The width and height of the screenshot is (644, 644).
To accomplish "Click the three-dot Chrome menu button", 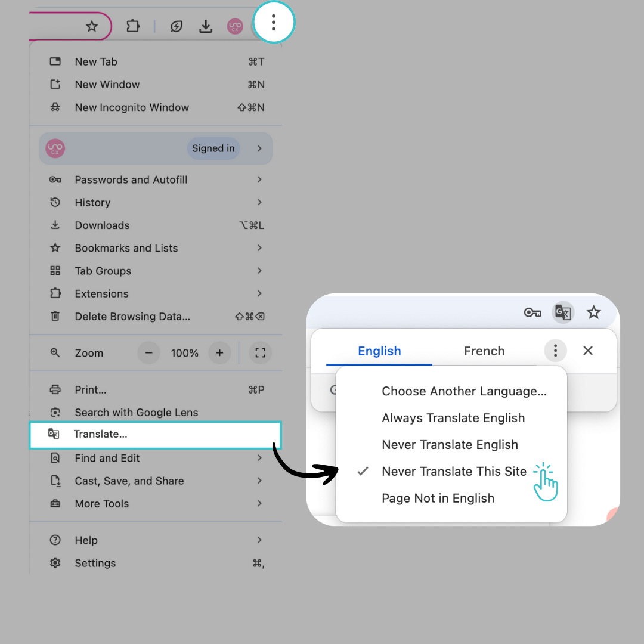I will (x=274, y=23).
